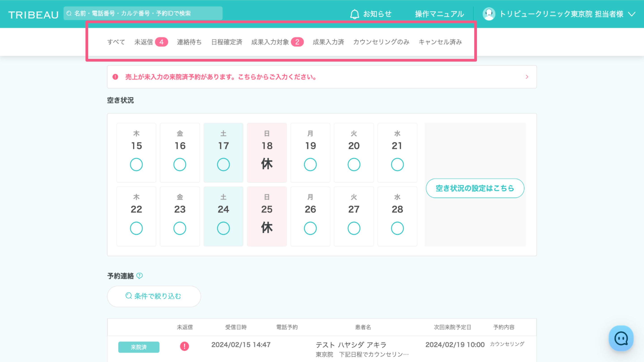Viewport: 644px width, 362px height.
Task: Click the red warning icon in sales banner
Action: point(115,77)
